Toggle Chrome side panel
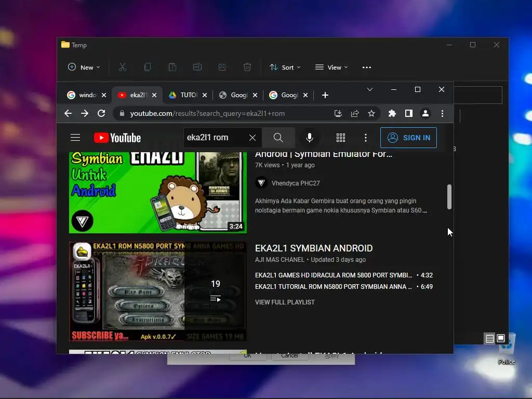 409,113
